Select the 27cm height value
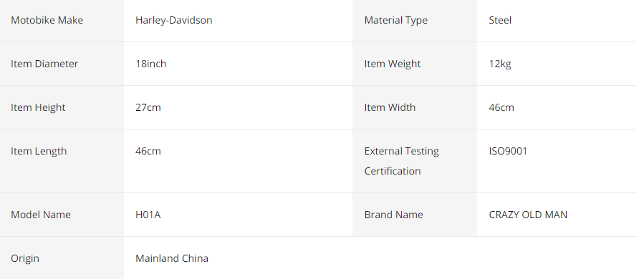644x279 pixels. [x=148, y=107]
